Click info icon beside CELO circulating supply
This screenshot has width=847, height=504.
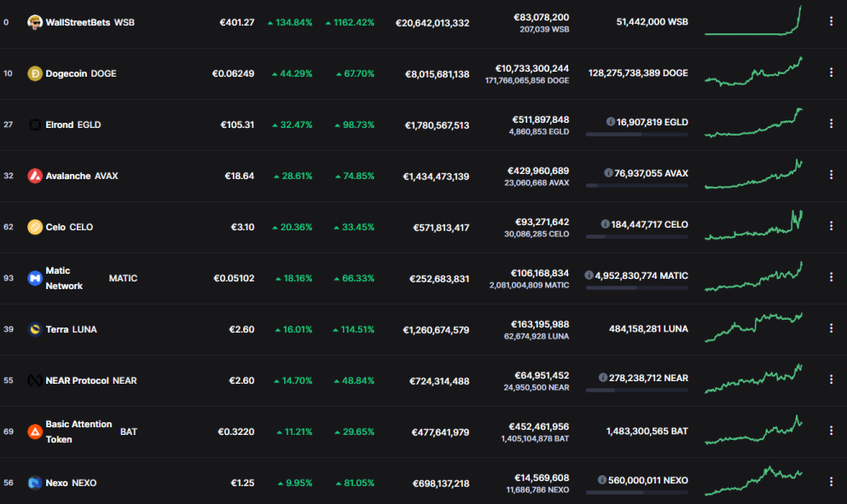pos(605,224)
